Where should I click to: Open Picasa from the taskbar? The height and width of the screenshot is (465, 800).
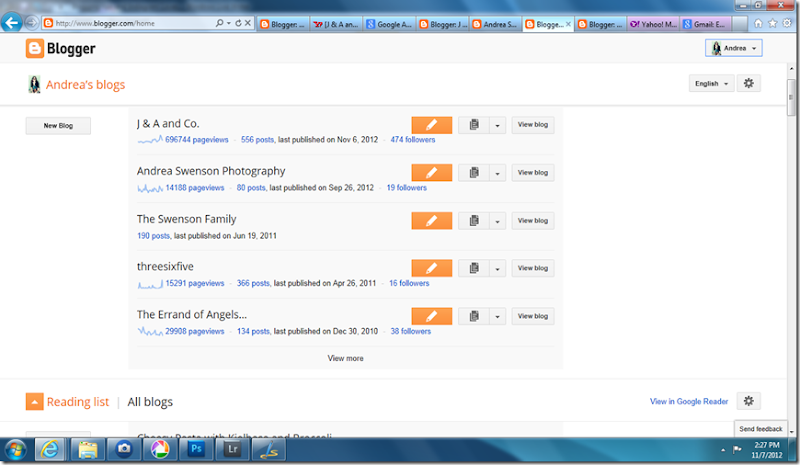pos(160,449)
